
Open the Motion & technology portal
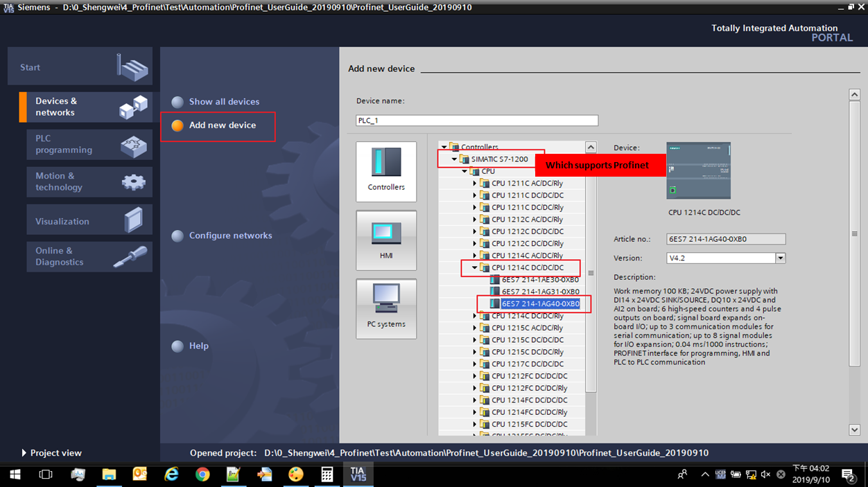[x=89, y=181]
